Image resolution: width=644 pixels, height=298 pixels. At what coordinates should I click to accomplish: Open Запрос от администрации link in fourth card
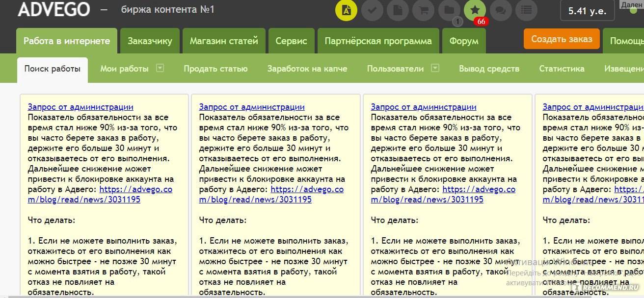tap(593, 107)
